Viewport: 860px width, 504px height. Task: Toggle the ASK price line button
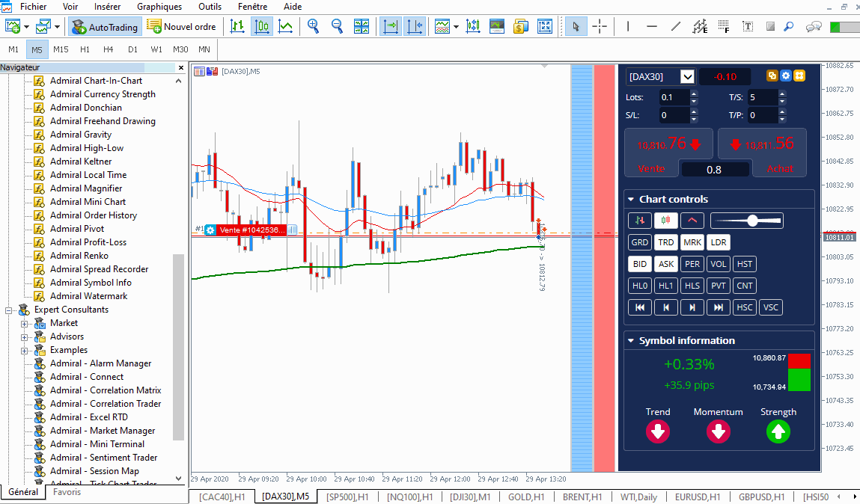pos(665,264)
